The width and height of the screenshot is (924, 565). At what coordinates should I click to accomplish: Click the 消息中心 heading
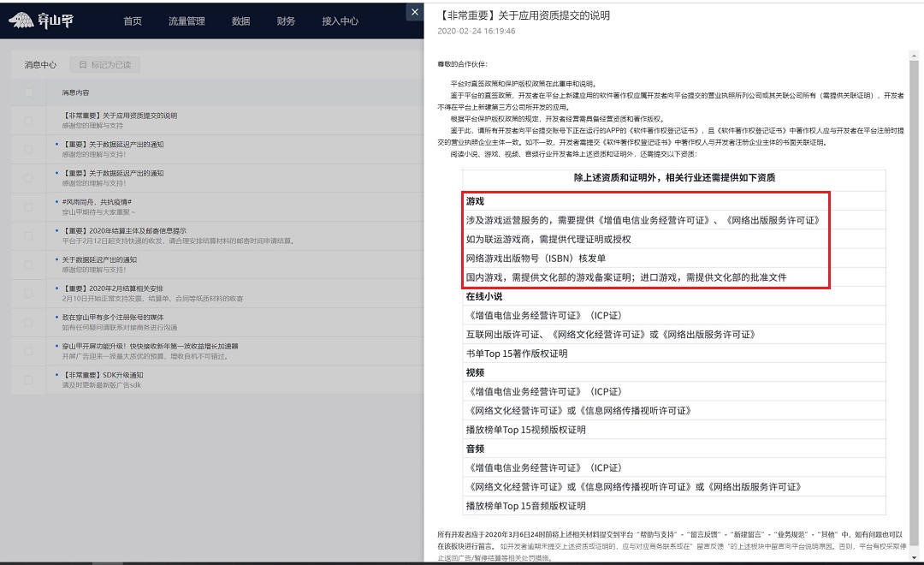(40, 64)
